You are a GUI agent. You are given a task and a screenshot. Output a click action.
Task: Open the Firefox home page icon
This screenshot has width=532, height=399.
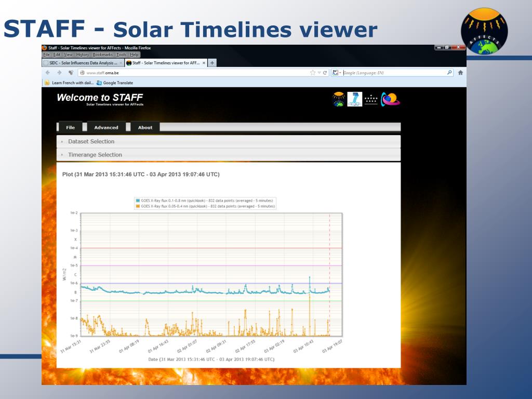coord(460,73)
